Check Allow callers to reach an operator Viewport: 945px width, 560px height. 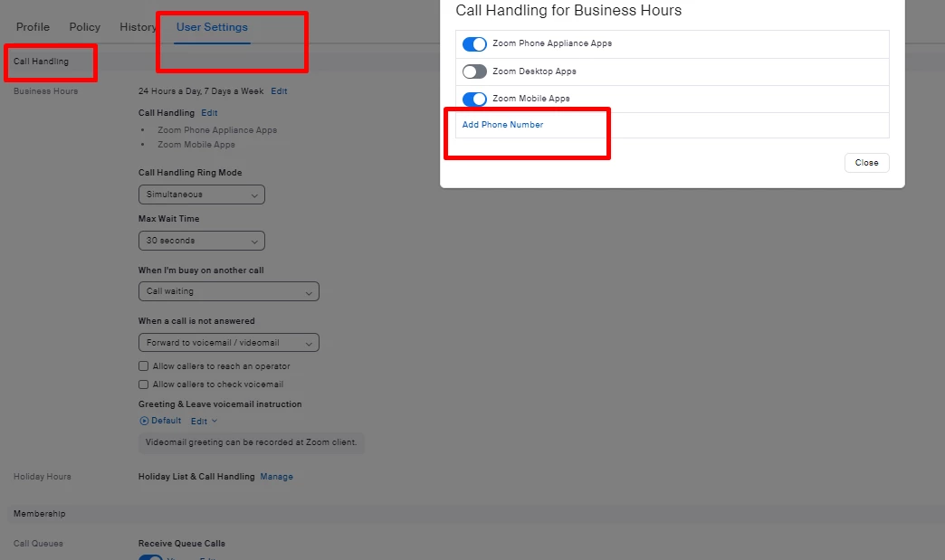click(143, 366)
